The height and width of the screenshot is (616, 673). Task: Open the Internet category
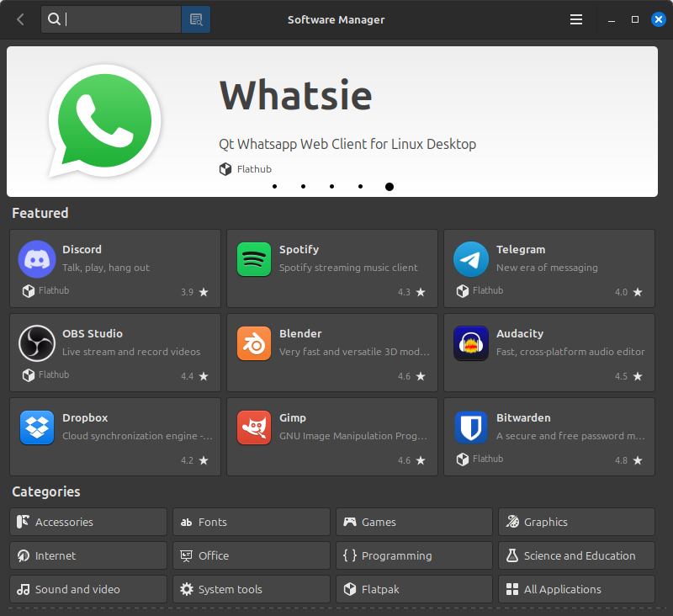coord(88,555)
